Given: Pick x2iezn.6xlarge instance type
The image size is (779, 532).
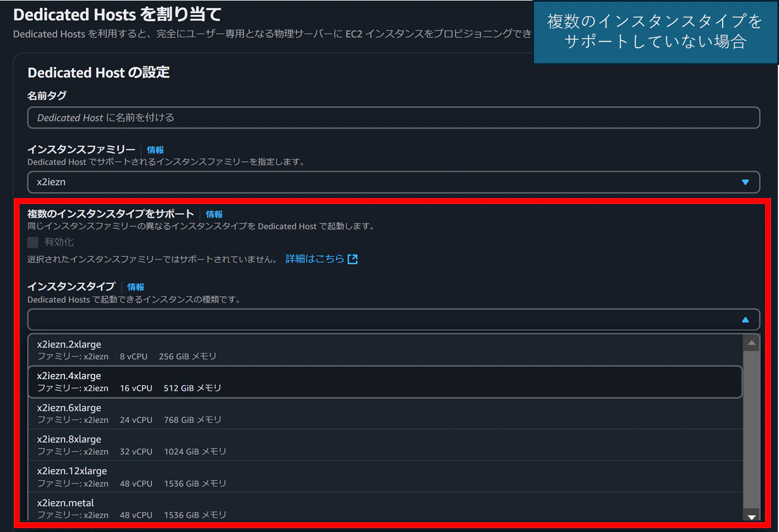Looking at the screenshot, I should click(x=385, y=413).
